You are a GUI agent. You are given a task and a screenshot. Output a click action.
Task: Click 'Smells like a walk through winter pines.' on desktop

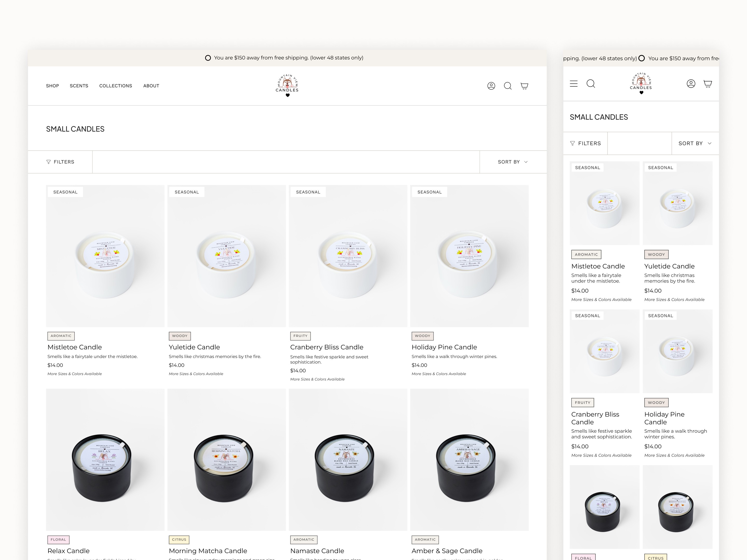coord(454,356)
